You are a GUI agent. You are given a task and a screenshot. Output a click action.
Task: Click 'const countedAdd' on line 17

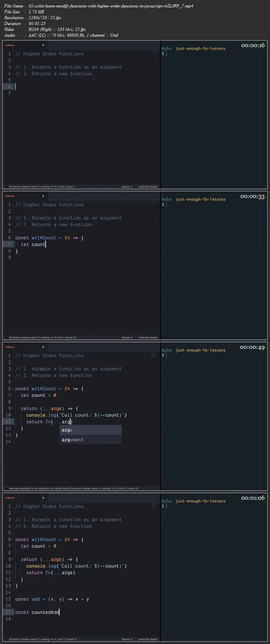pos(37,612)
